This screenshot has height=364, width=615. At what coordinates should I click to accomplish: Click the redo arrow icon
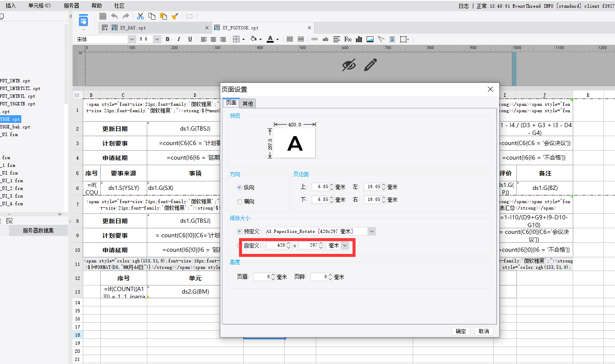coord(125,16)
